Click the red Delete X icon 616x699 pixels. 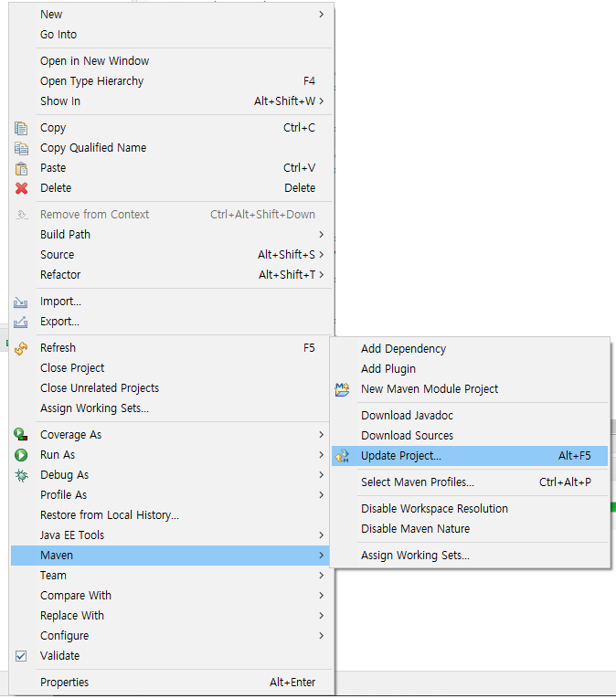pos(21,188)
